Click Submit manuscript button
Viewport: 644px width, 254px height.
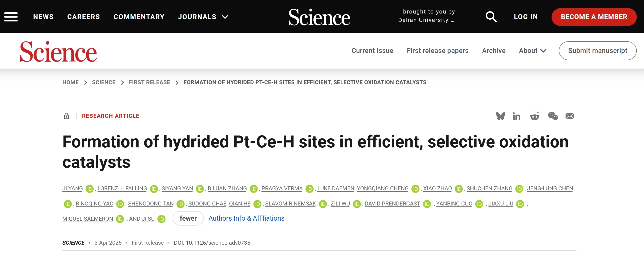coord(597,51)
